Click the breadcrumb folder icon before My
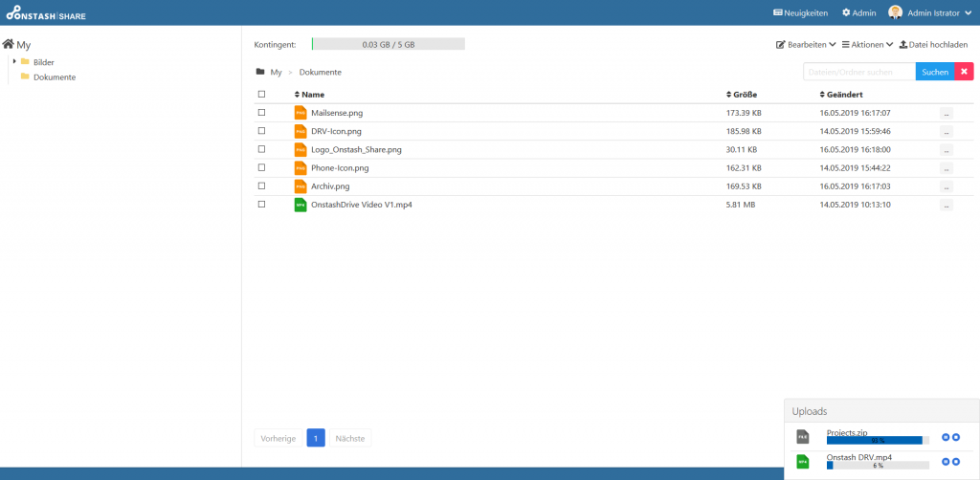This screenshot has height=480, width=980. 260,72
